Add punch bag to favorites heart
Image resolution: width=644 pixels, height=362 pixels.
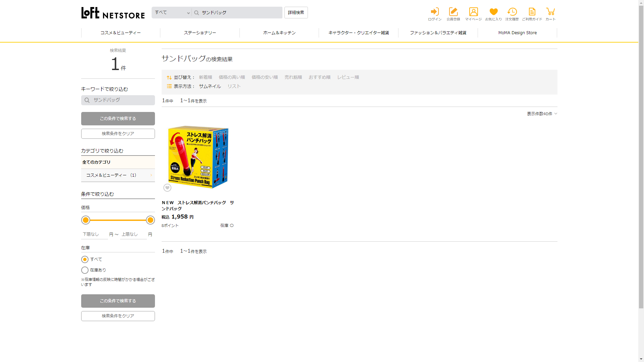pos(167,188)
